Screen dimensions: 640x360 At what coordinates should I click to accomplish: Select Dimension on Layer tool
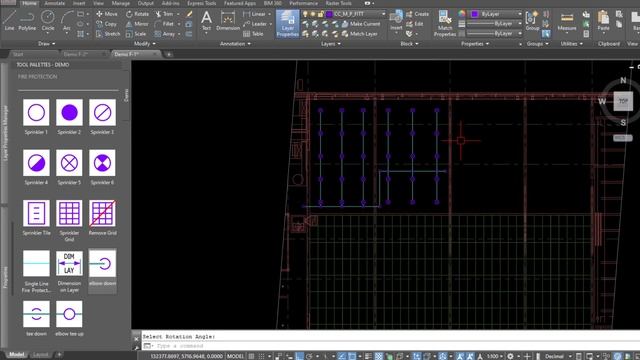(x=69, y=271)
